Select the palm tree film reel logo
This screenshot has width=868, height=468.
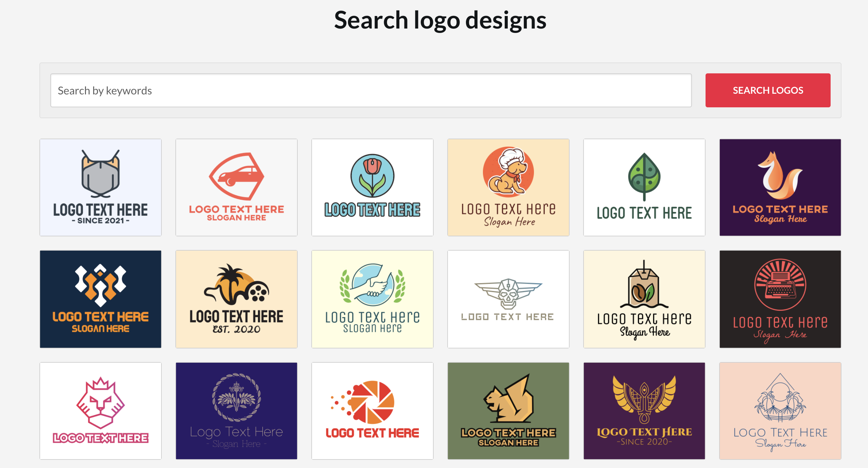coord(237,299)
